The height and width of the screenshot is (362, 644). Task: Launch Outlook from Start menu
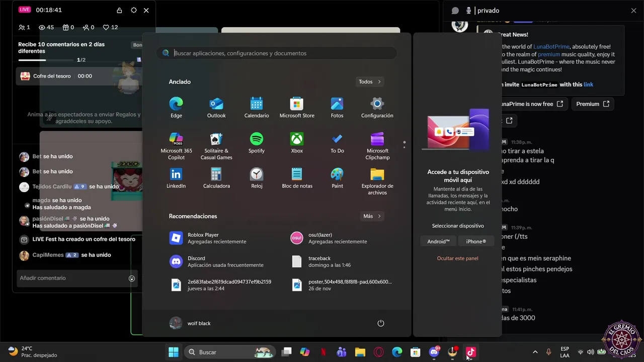[x=216, y=108]
